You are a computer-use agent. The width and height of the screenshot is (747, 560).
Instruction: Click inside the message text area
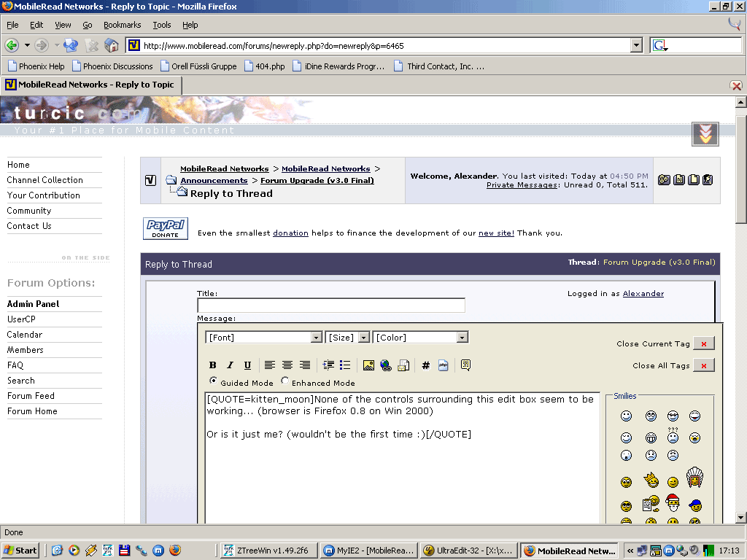pyautogui.click(x=402, y=457)
